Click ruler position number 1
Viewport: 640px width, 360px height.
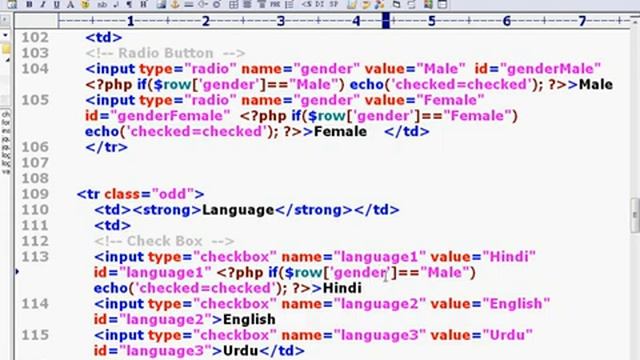pyautogui.click(x=130, y=21)
